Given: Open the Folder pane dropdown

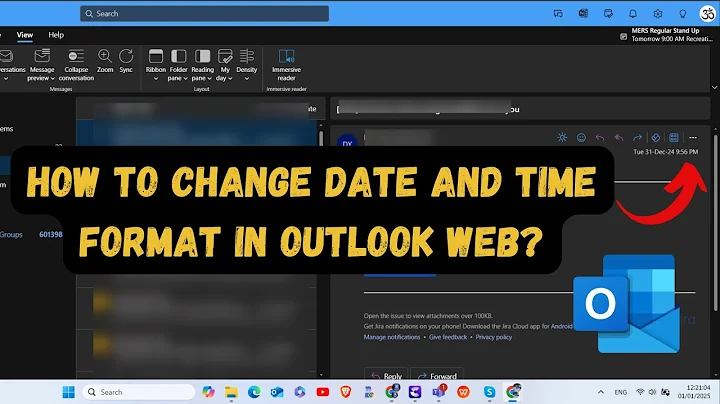Looking at the screenshot, I should coord(178,65).
